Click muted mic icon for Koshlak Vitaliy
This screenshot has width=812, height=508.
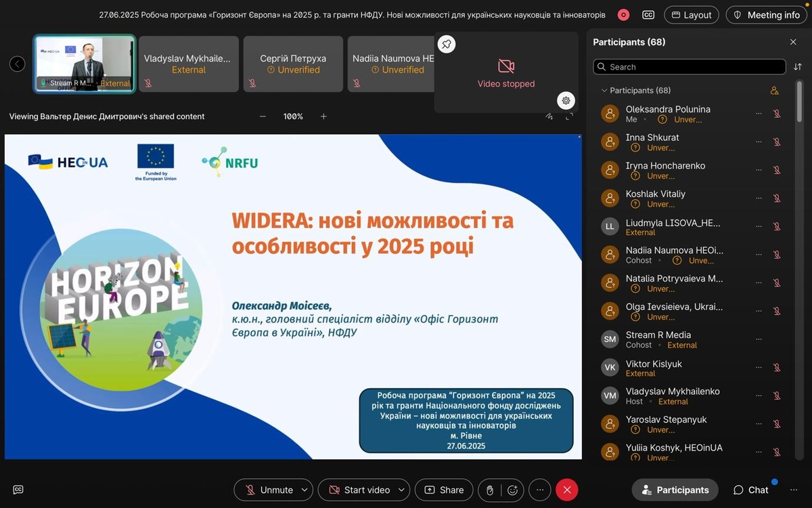pos(777,198)
